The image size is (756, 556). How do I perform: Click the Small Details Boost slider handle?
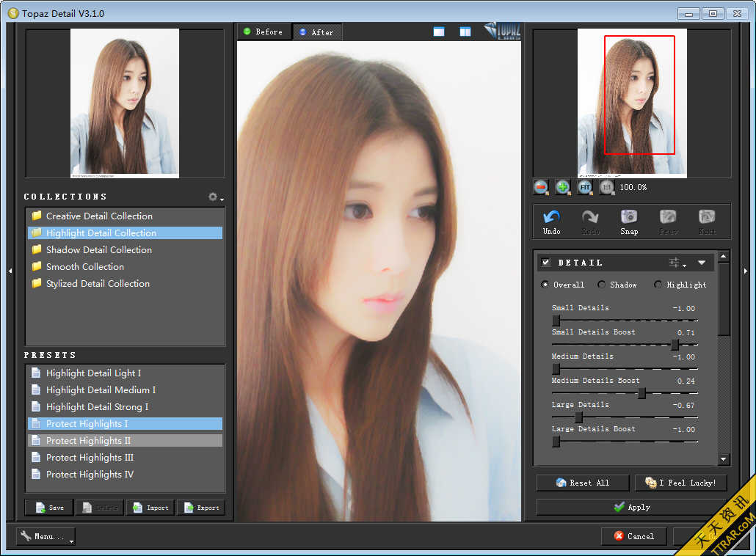(x=675, y=345)
